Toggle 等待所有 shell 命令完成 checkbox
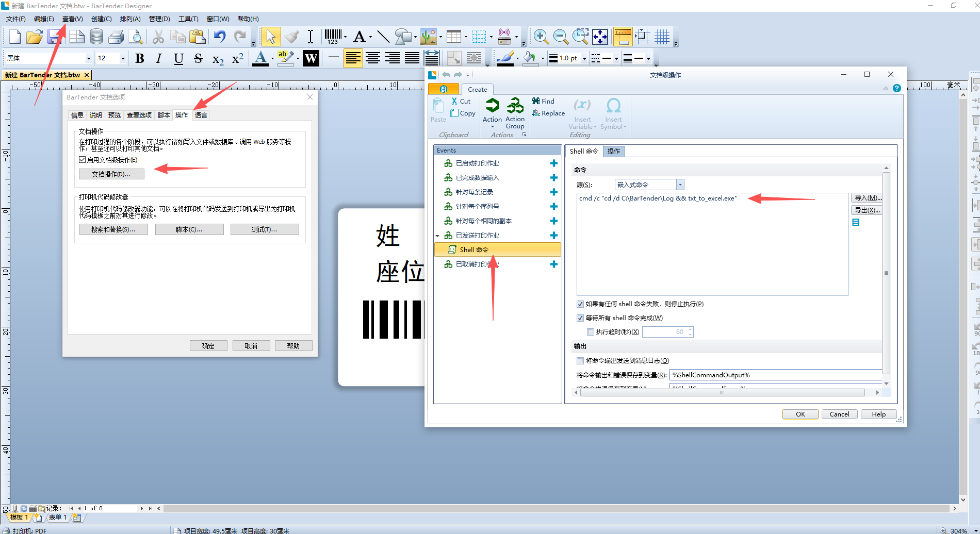The height and width of the screenshot is (534, 980). pos(580,318)
